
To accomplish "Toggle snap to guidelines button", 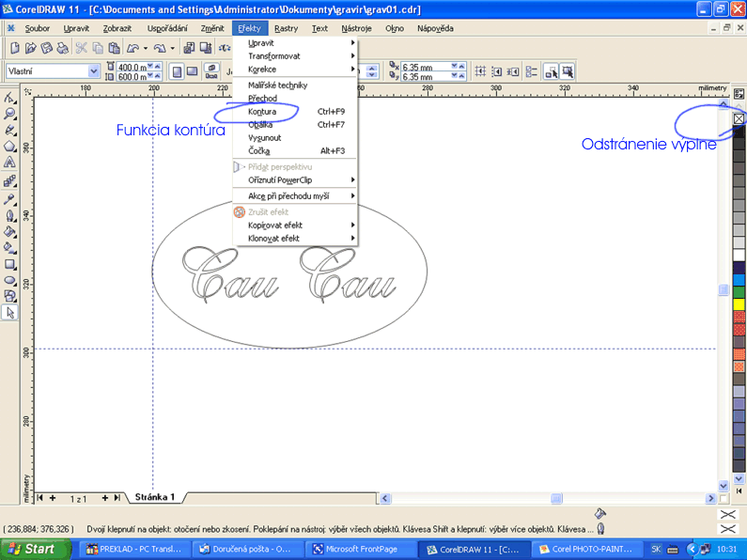I will coord(496,71).
